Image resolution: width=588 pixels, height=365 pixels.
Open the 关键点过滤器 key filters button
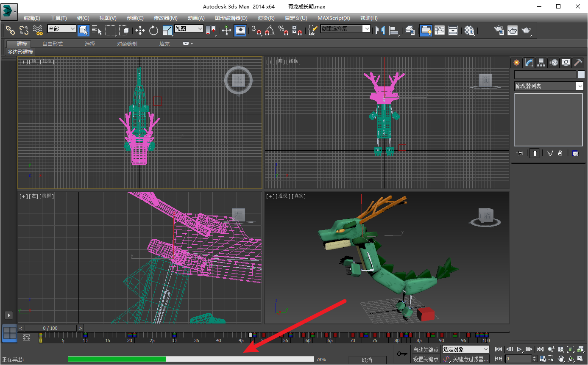[x=471, y=359]
